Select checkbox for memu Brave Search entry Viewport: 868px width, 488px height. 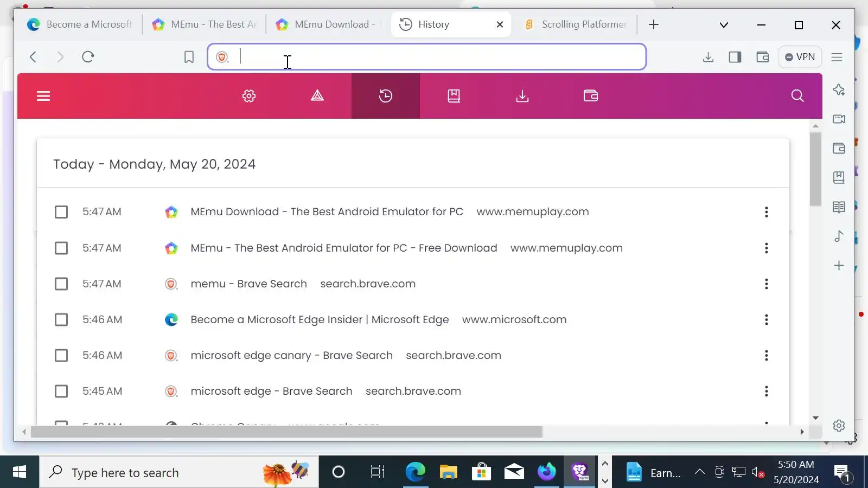pyautogui.click(x=61, y=284)
